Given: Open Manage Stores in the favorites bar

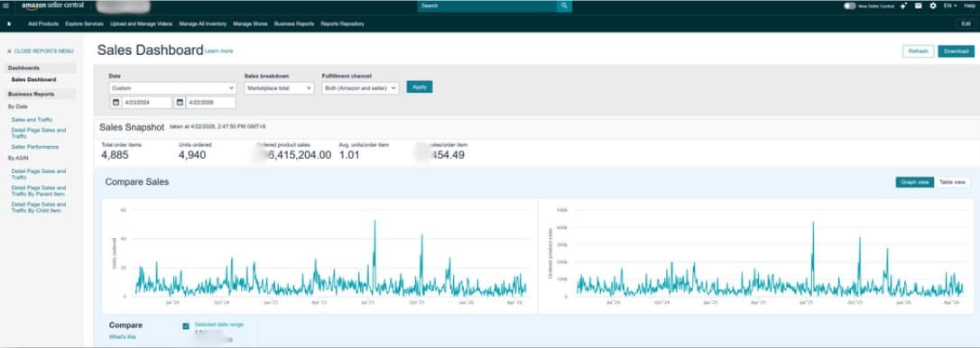Looking at the screenshot, I should (x=250, y=23).
